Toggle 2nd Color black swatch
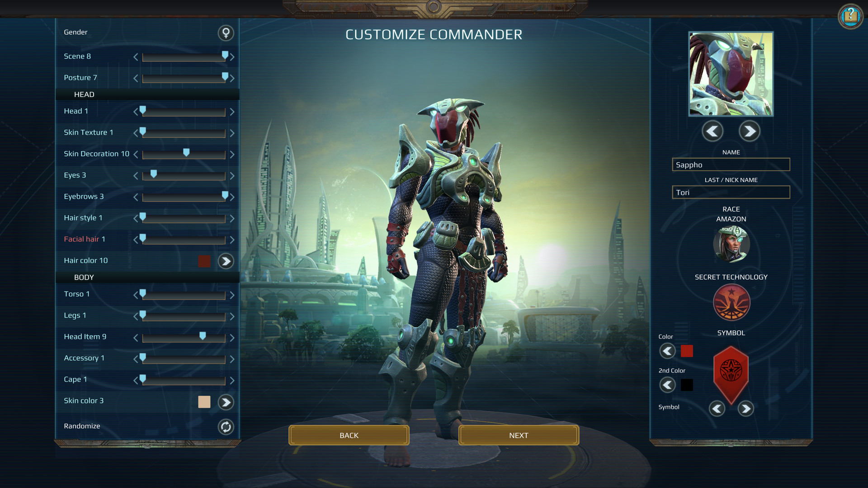 click(x=687, y=385)
